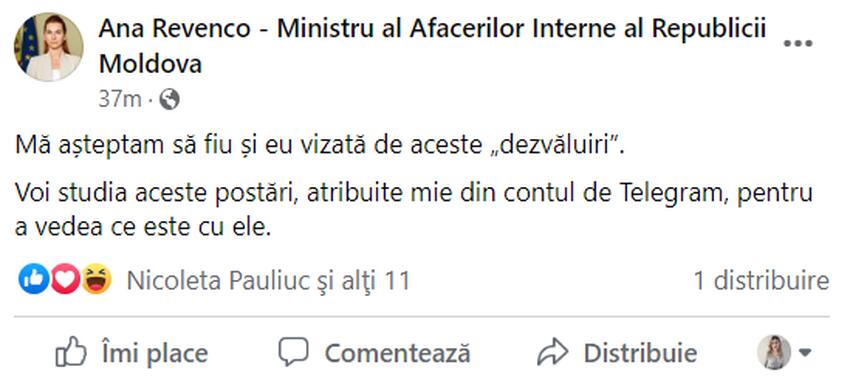
Task: Open the 1 distribuire shares list
Action: [762, 281]
